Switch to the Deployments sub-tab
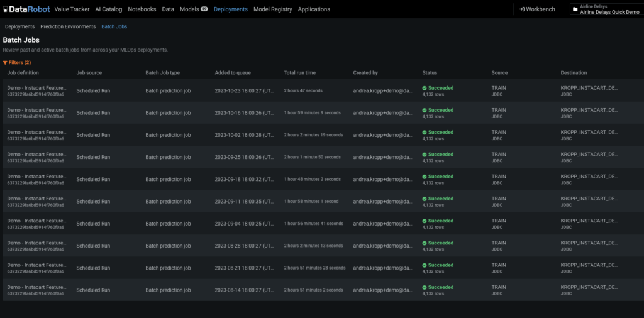Screen dimensions: 644x318 [x=19, y=26]
